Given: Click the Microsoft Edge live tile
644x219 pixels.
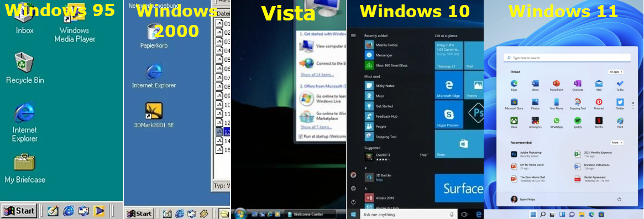Looking at the screenshot, I should pyautogui.click(x=449, y=85).
